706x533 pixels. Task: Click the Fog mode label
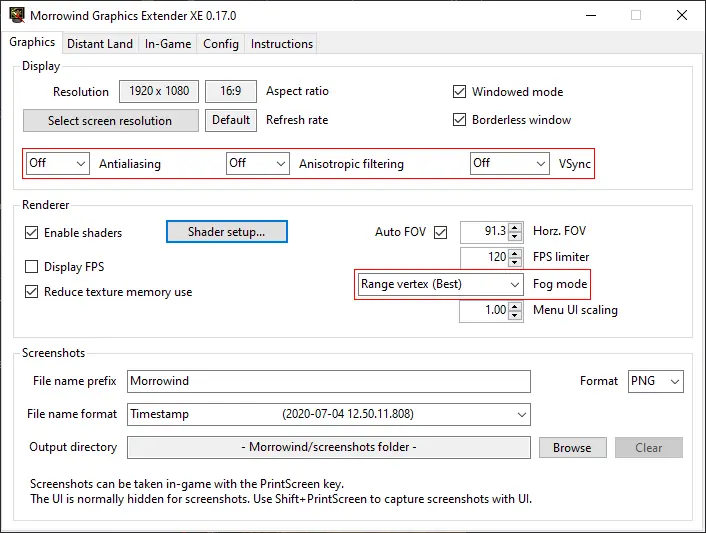[560, 284]
